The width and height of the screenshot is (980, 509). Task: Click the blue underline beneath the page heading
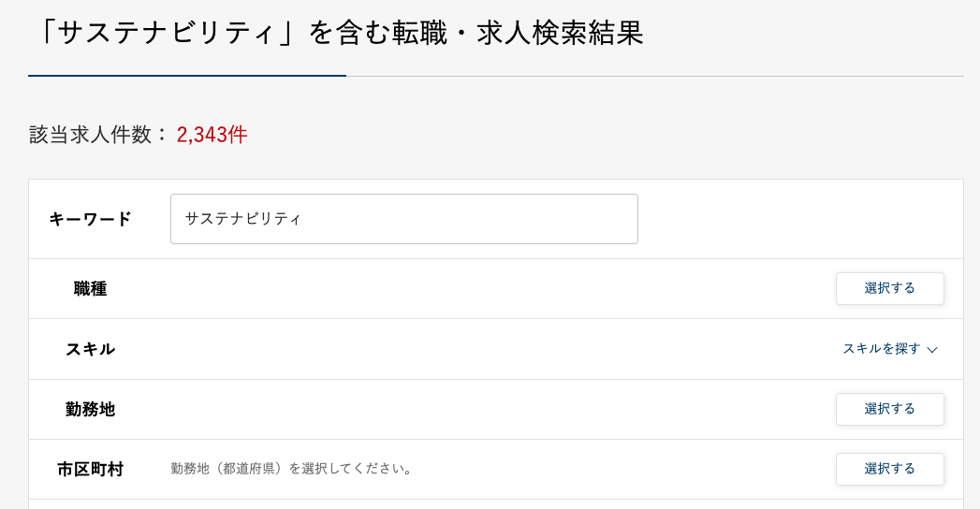187,76
